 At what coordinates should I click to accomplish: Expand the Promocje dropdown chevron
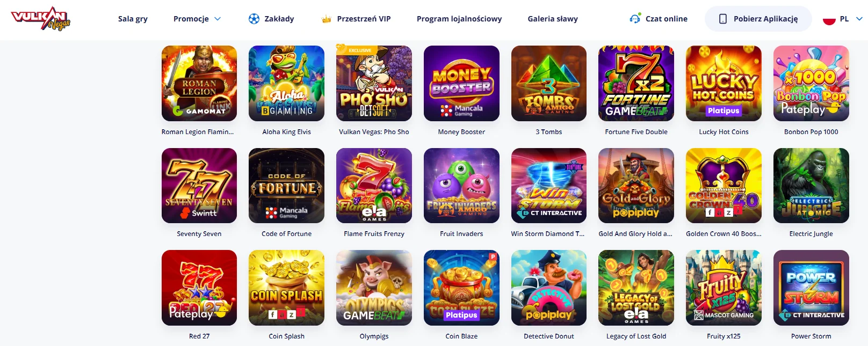click(218, 19)
